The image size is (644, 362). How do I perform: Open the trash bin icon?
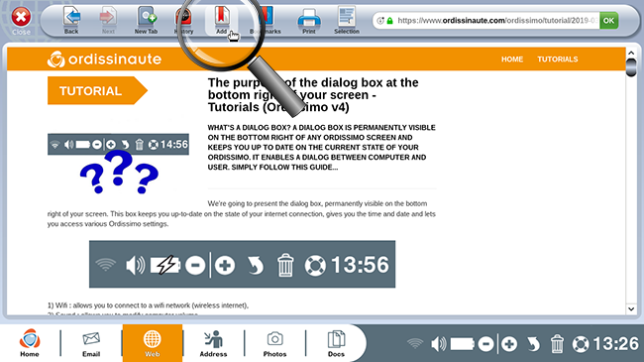[x=557, y=344]
